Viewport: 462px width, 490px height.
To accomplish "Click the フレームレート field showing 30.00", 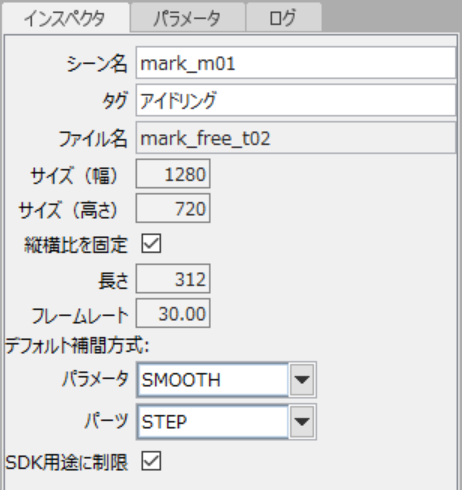I will pyautogui.click(x=173, y=313).
